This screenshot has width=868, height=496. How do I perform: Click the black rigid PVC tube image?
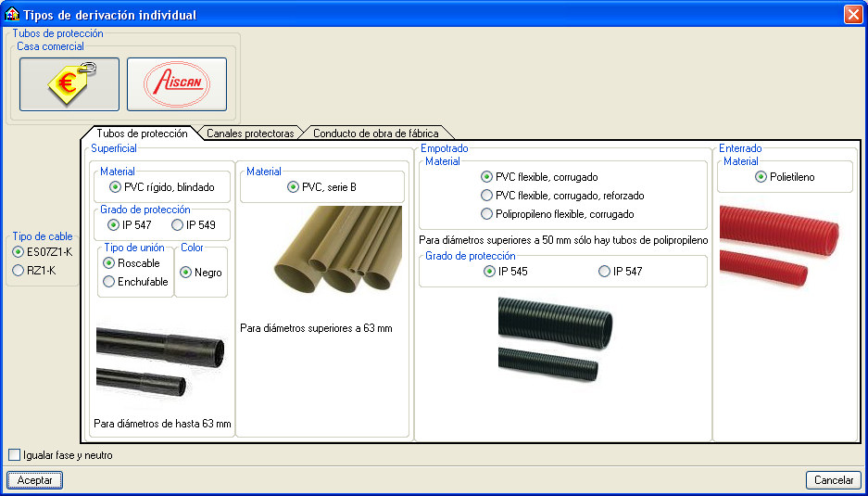(x=161, y=361)
